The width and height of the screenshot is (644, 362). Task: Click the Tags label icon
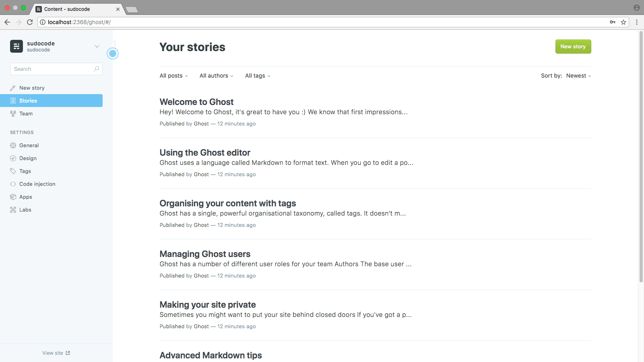tap(13, 171)
